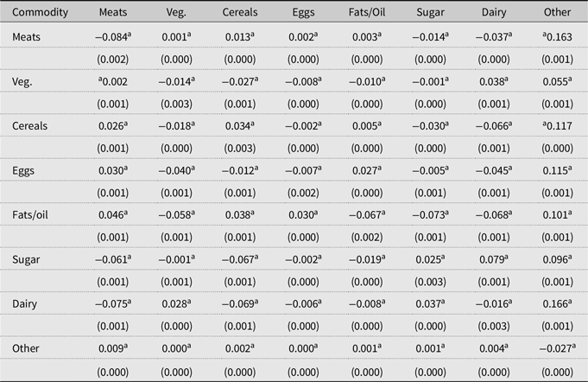Click the Cereals column header
This screenshot has height=382, width=588.
[239, 14]
